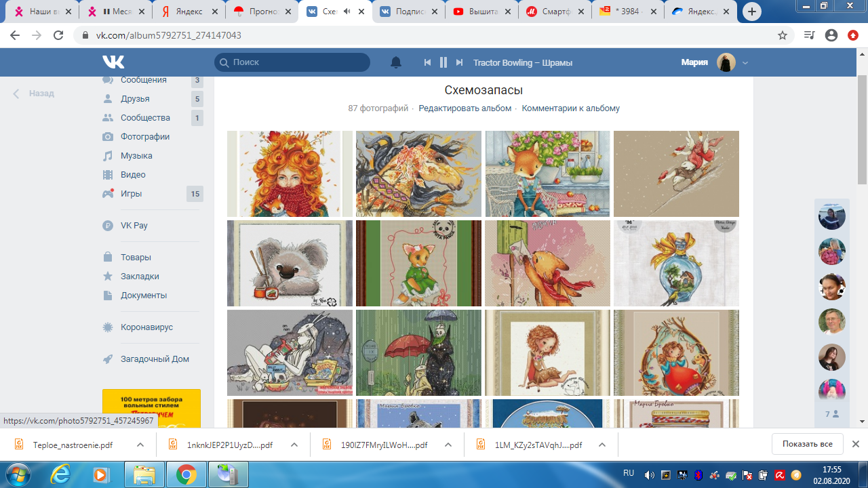The height and width of the screenshot is (488, 868).
Task: Go to Закладки in the sidebar
Action: click(x=140, y=277)
